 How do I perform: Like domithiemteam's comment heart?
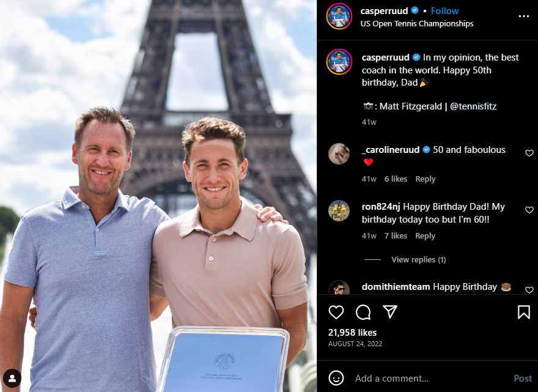[x=529, y=290]
